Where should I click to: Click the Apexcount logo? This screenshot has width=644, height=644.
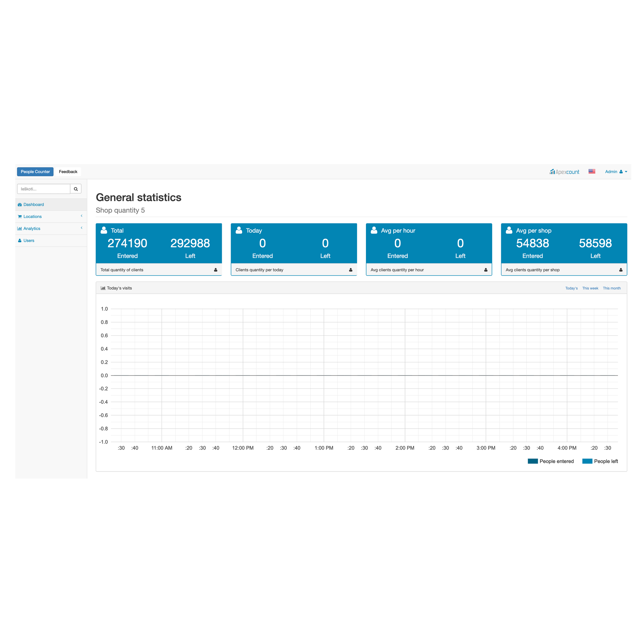[x=564, y=172]
